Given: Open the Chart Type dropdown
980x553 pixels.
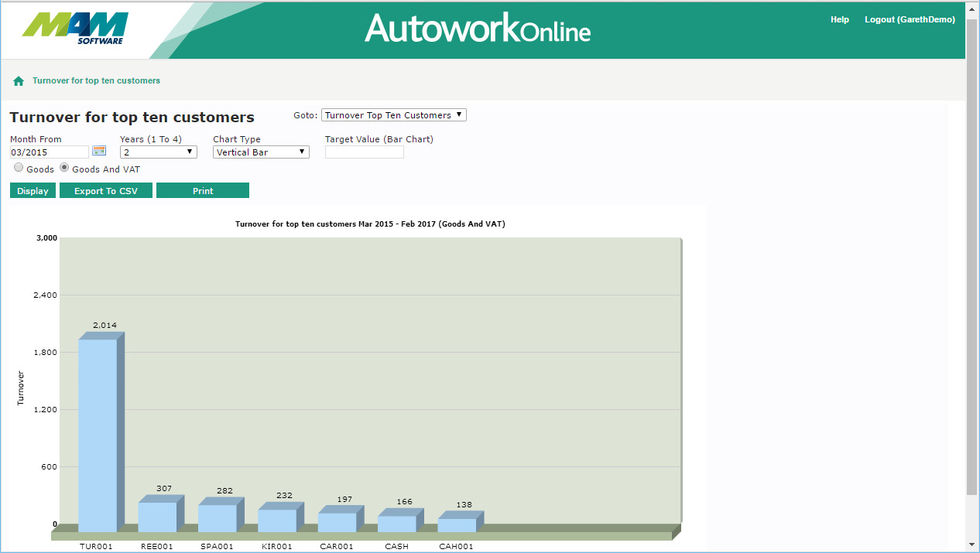Looking at the screenshot, I should point(261,152).
